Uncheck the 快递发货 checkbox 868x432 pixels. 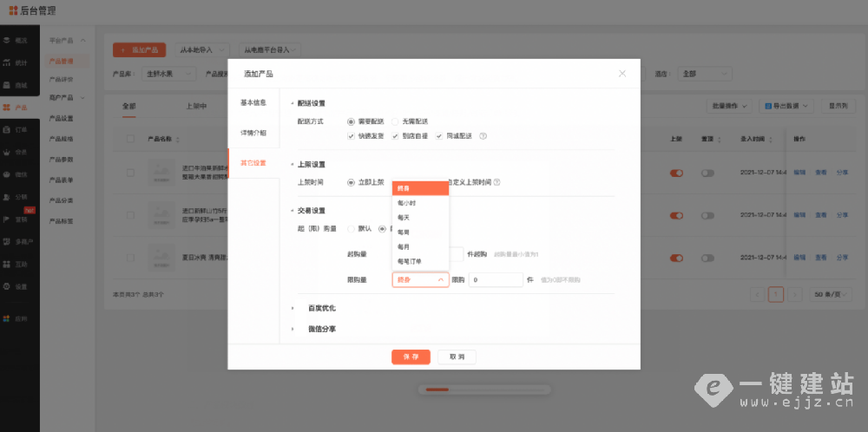[351, 136]
